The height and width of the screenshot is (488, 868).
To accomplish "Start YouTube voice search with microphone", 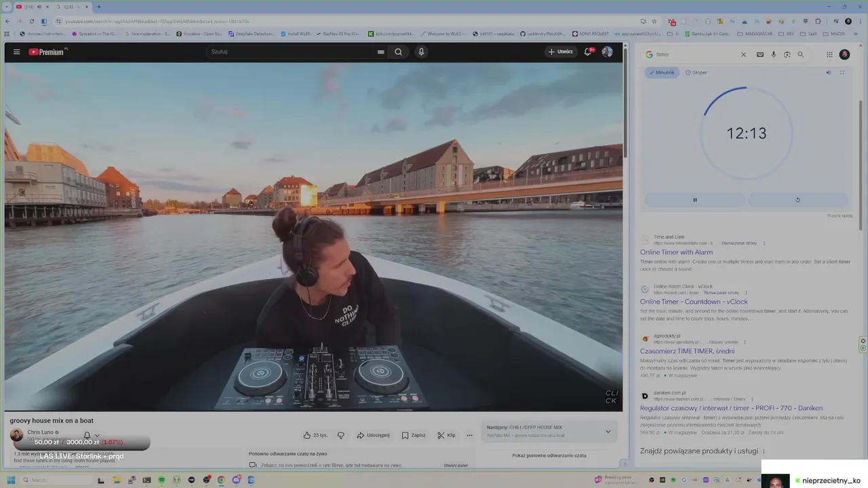I will [x=421, y=52].
